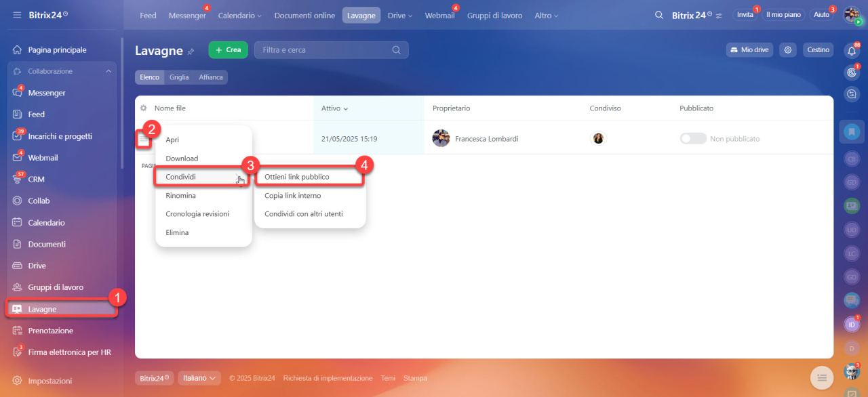Open the Italiano language dropdown
Screen dimensions: 868x397
tap(199, 378)
